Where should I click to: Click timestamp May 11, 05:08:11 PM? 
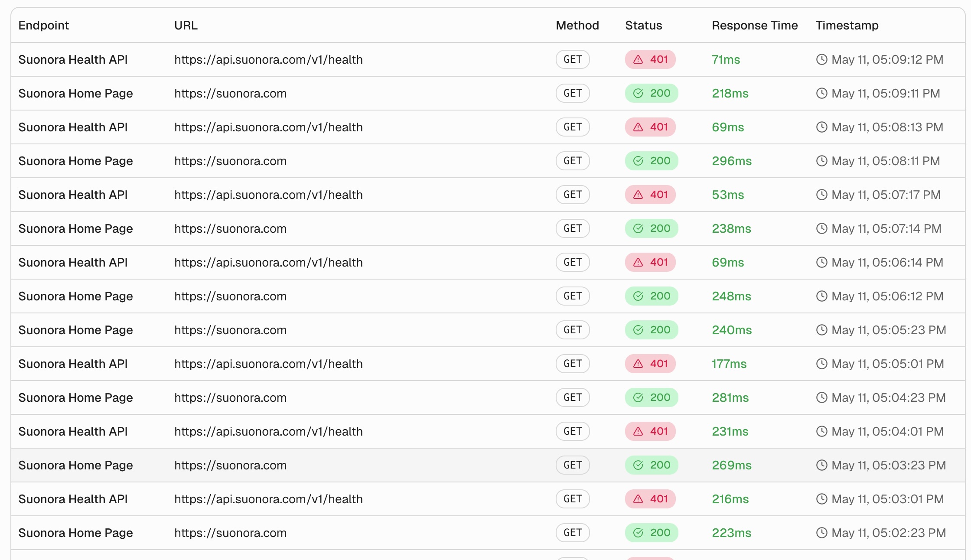click(x=886, y=161)
